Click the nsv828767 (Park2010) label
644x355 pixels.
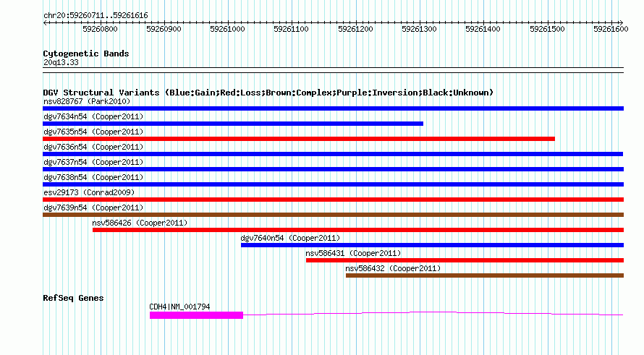coord(87,101)
